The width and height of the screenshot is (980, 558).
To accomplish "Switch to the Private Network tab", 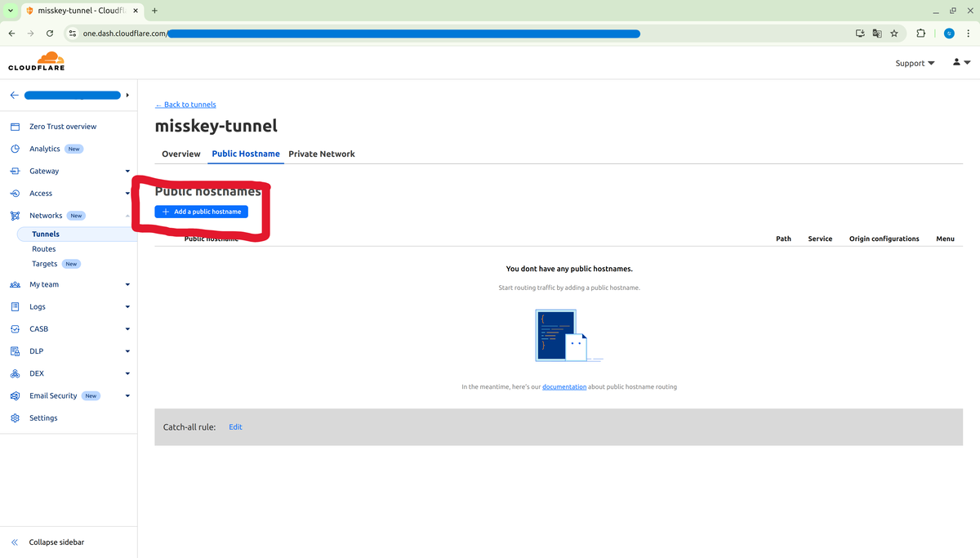I will (x=322, y=154).
